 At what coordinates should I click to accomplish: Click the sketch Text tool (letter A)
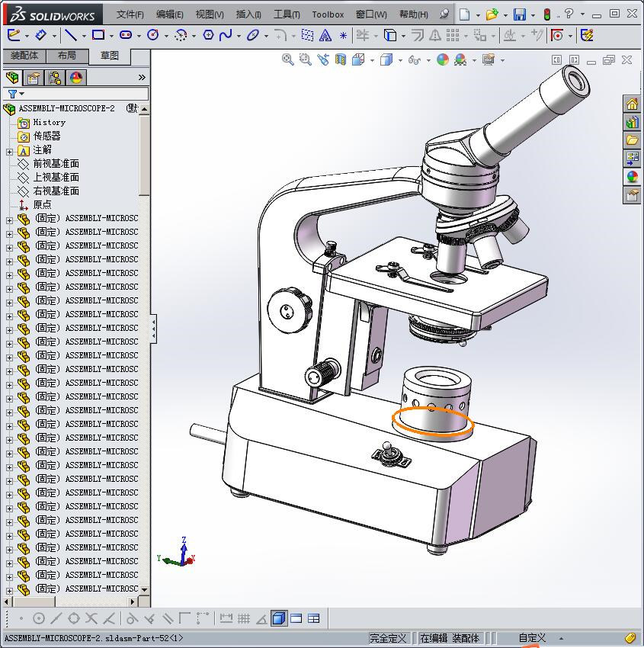325,36
